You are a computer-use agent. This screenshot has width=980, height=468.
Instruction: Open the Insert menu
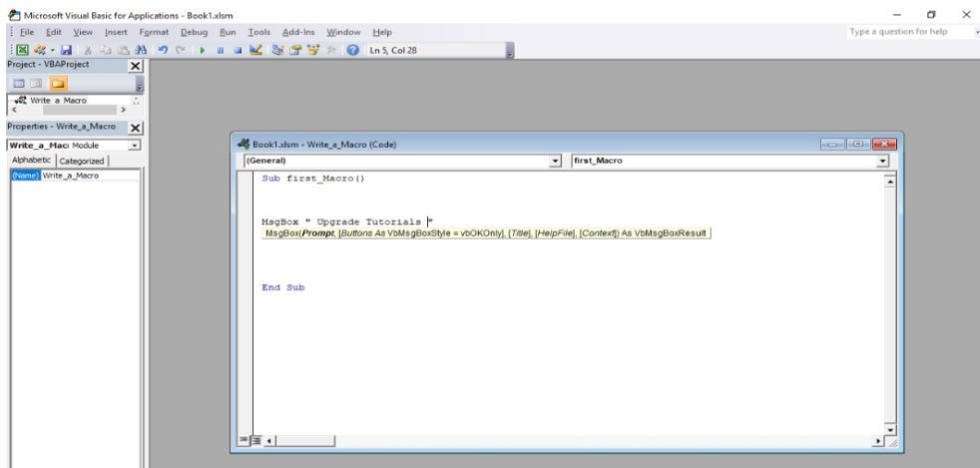click(x=116, y=32)
